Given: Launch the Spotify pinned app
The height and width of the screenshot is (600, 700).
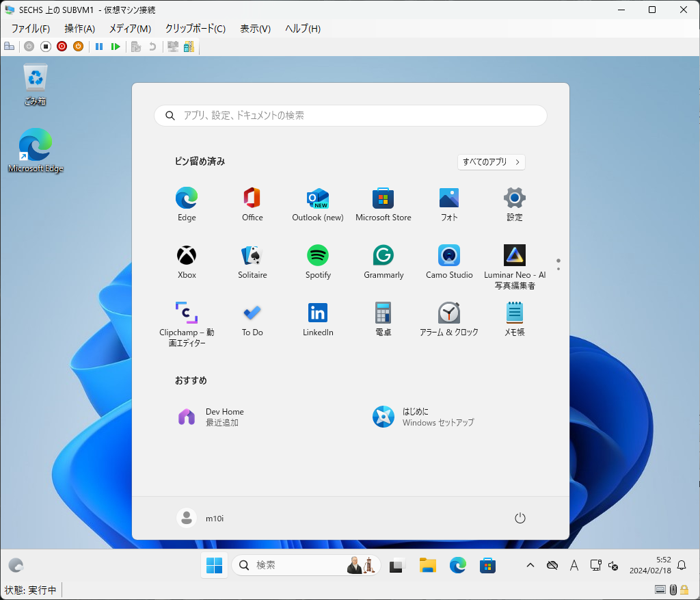Looking at the screenshot, I should click(x=318, y=262).
